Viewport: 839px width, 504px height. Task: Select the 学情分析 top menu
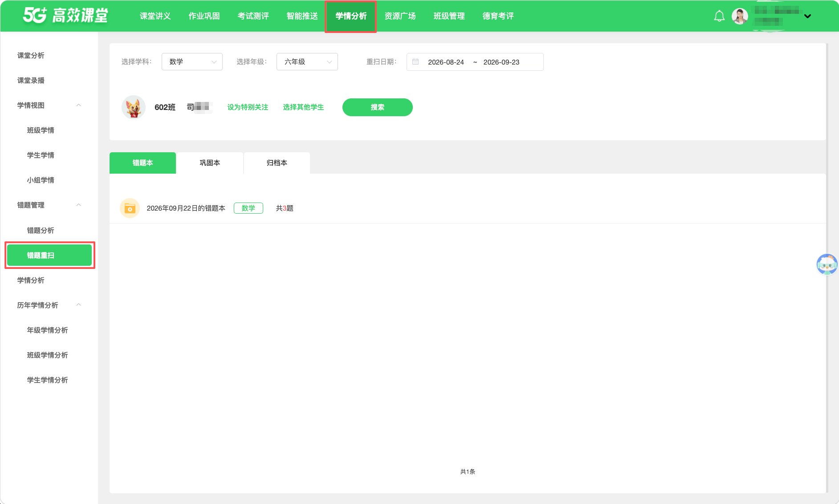tap(351, 16)
